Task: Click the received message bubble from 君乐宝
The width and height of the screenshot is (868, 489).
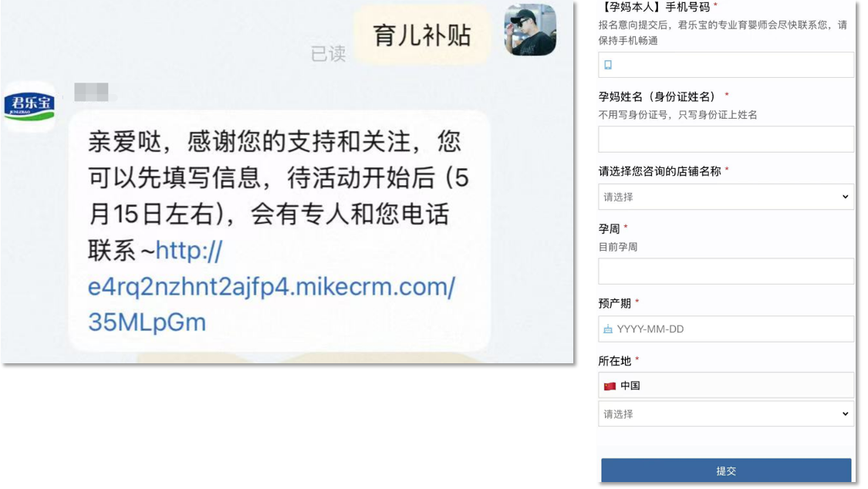Action: tap(279, 231)
